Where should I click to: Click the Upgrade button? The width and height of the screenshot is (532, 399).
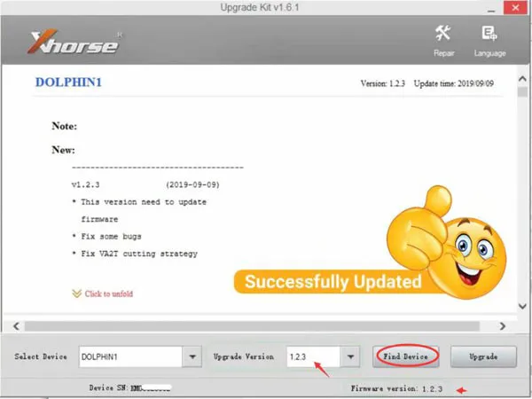(x=483, y=356)
